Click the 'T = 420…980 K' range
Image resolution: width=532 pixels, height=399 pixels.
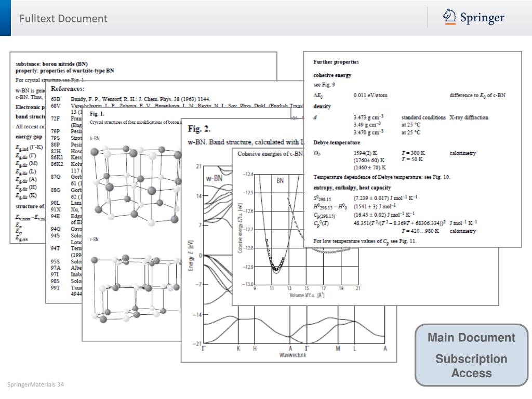click(420, 231)
